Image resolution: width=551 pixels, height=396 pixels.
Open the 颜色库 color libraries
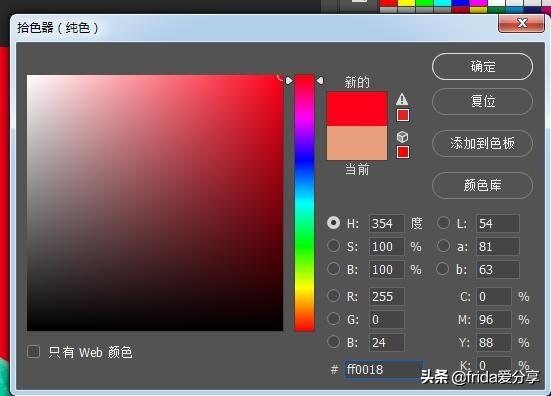482,185
